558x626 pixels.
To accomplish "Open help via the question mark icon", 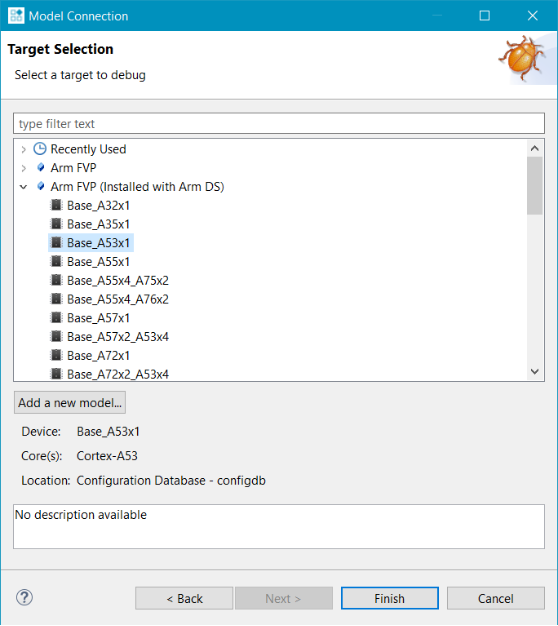I will pyautogui.click(x=24, y=598).
